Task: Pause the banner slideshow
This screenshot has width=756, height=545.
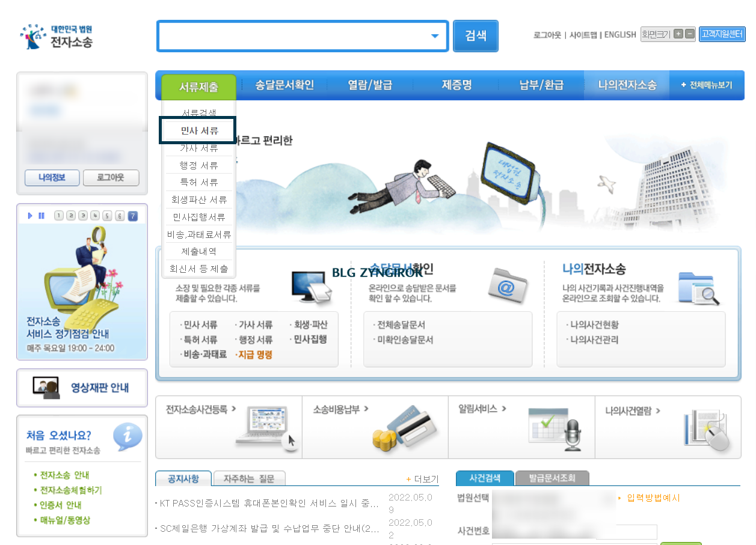Action: [x=41, y=216]
